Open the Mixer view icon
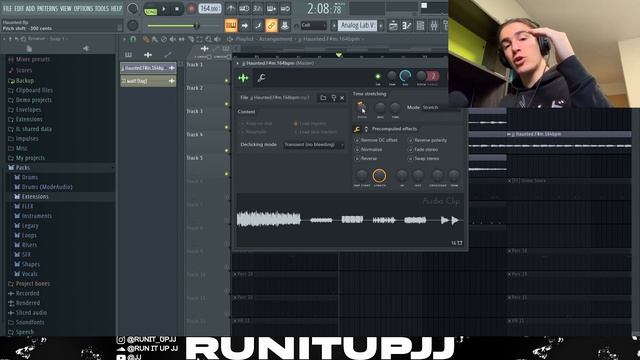The height and width of the screenshot is (360, 640). pos(434,26)
